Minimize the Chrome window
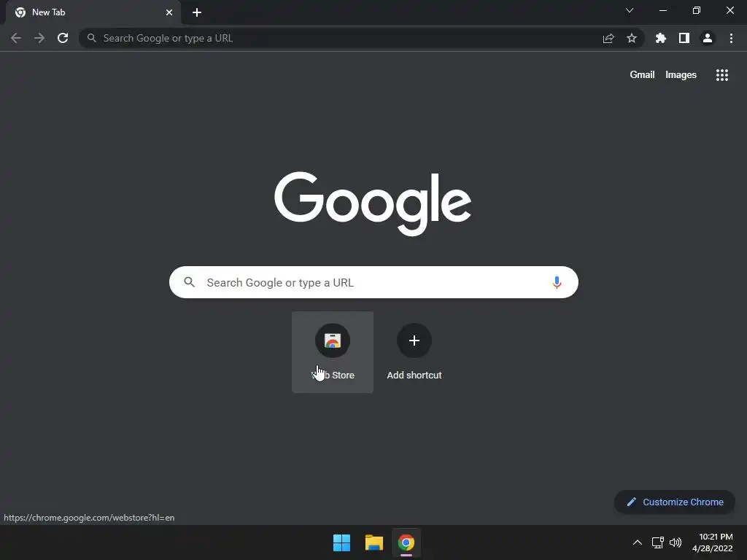This screenshot has width=747, height=560. click(x=662, y=10)
